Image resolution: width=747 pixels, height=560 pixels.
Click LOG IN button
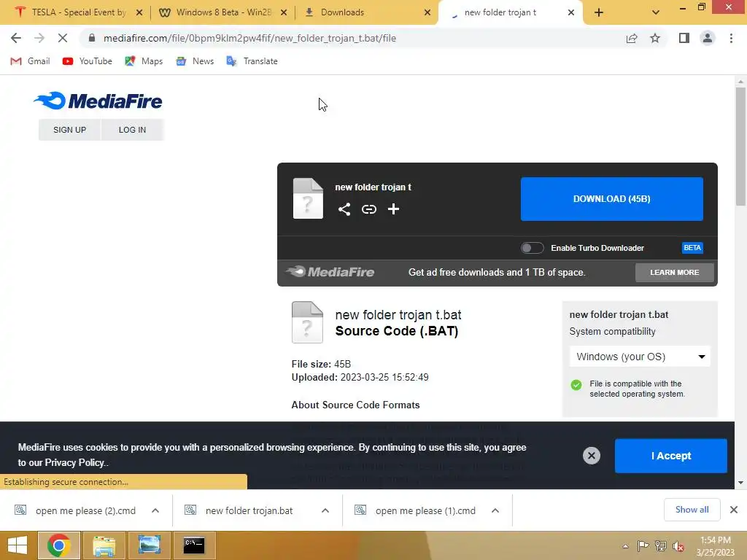133,130
